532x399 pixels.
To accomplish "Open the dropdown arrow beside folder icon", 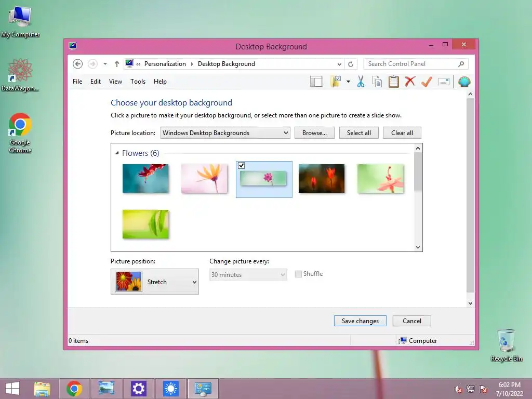I will pyautogui.click(x=349, y=82).
